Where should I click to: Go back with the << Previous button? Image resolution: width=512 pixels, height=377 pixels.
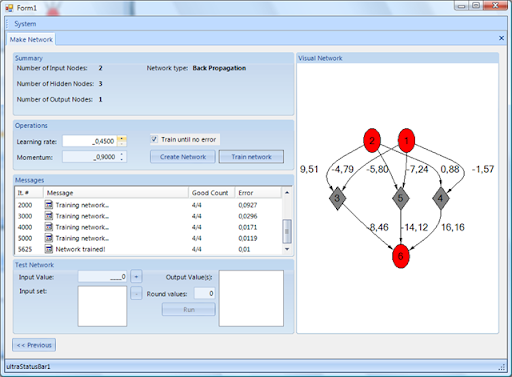[x=34, y=345]
